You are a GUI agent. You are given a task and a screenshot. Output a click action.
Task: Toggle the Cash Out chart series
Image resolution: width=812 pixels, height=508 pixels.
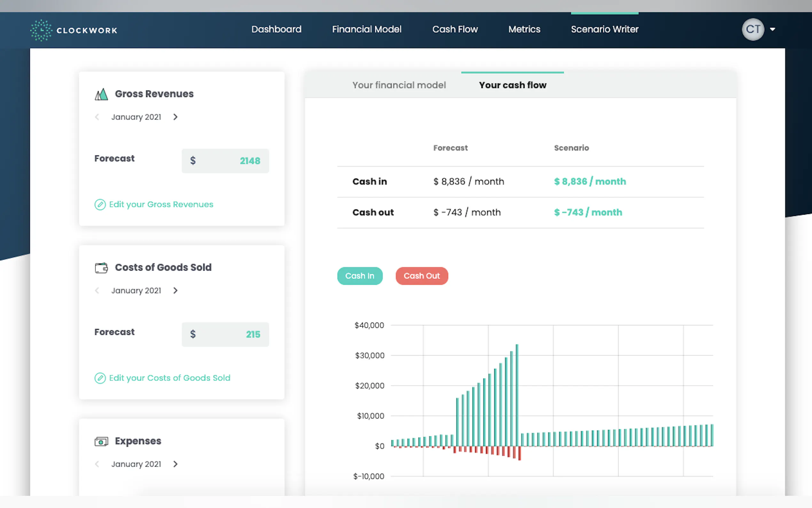pyautogui.click(x=421, y=276)
